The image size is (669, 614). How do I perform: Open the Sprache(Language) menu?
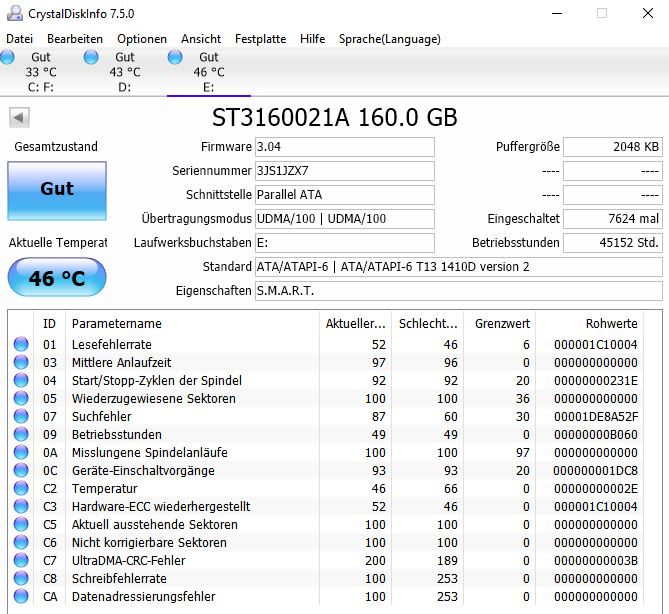click(x=390, y=39)
